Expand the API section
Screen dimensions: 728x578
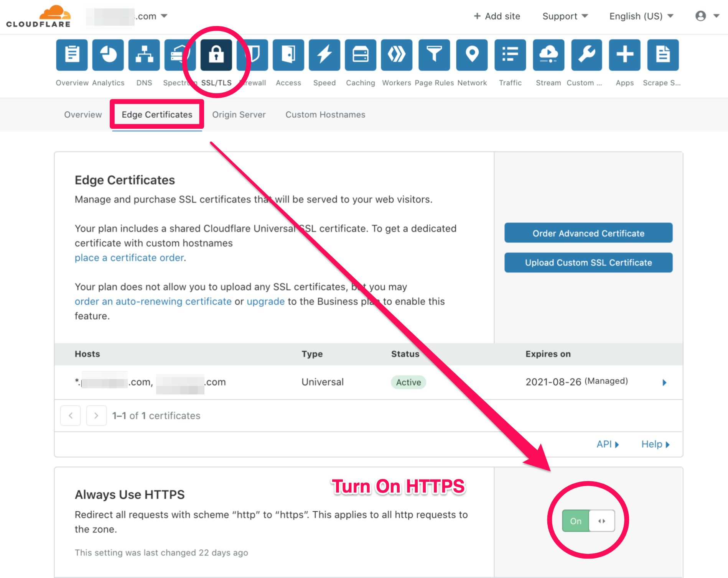point(608,444)
